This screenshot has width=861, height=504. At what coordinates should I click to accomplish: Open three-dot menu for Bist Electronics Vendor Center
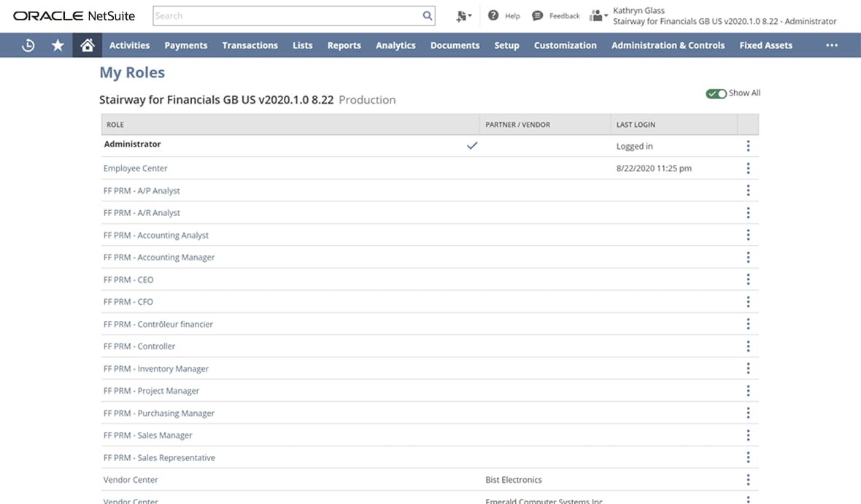pos(748,480)
